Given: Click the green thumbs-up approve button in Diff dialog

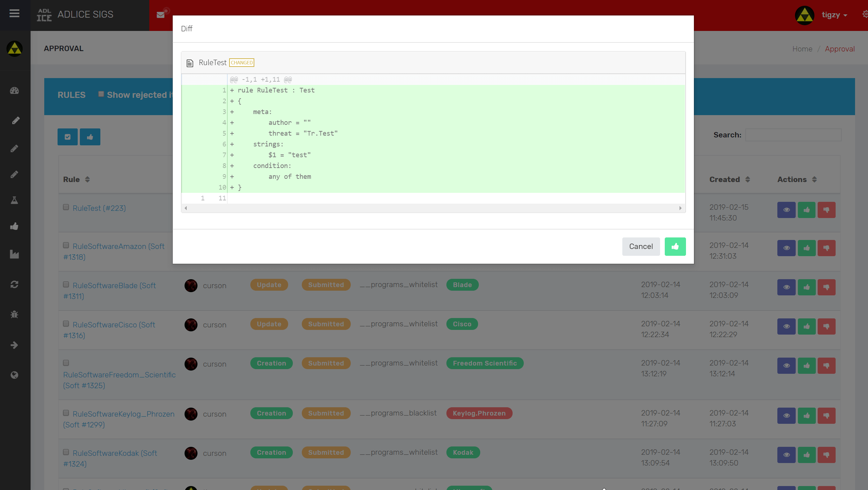Looking at the screenshot, I should pos(675,246).
